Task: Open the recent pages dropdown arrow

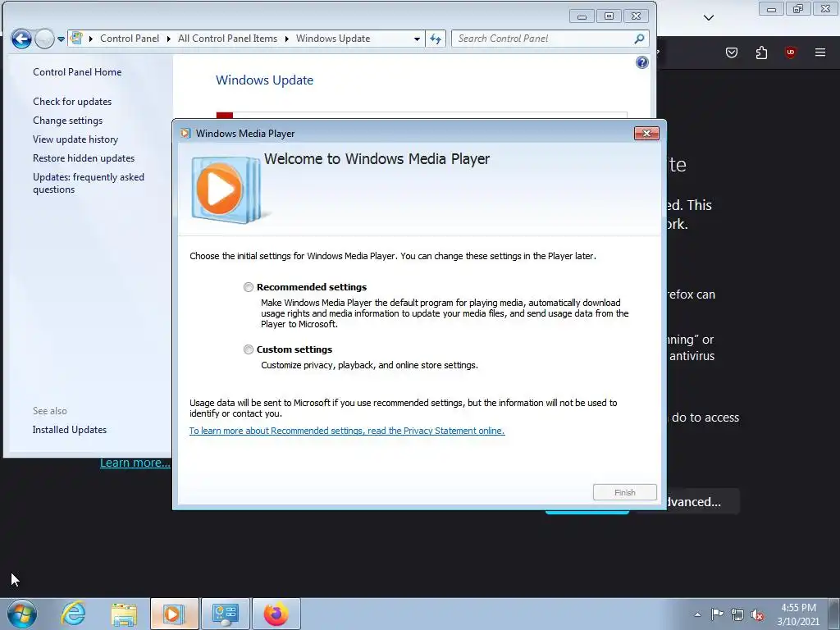Action: click(x=61, y=39)
